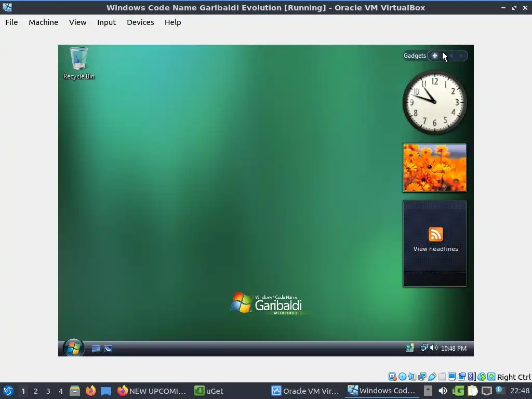Image resolution: width=532 pixels, height=399 pixels.
Task: Open the host start menu bird icon
Action: (8, 391)
